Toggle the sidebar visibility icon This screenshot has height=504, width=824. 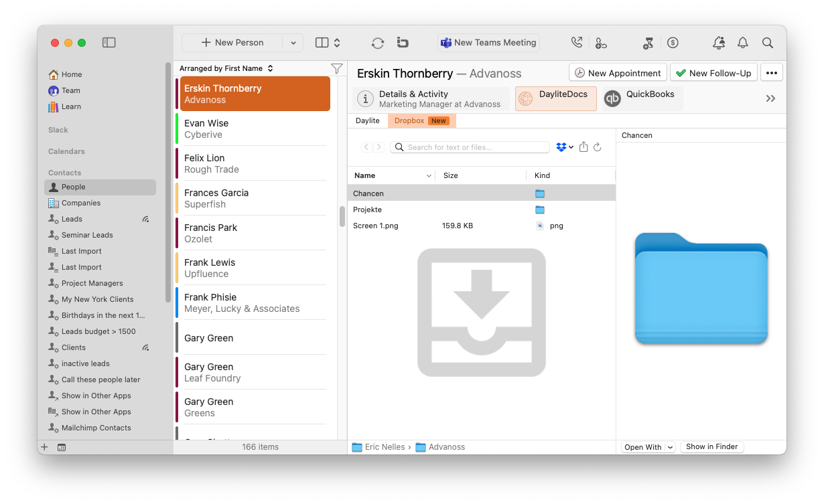click(x=109, y=43)
